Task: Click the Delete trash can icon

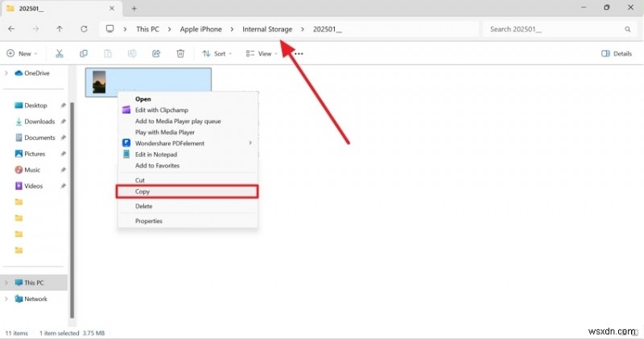Action: 180,53
